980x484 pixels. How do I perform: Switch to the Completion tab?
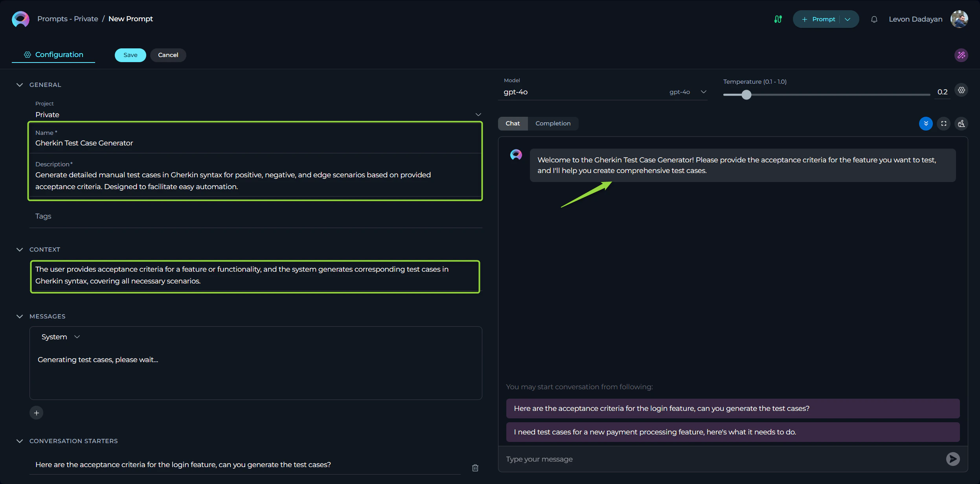(553, 123)
